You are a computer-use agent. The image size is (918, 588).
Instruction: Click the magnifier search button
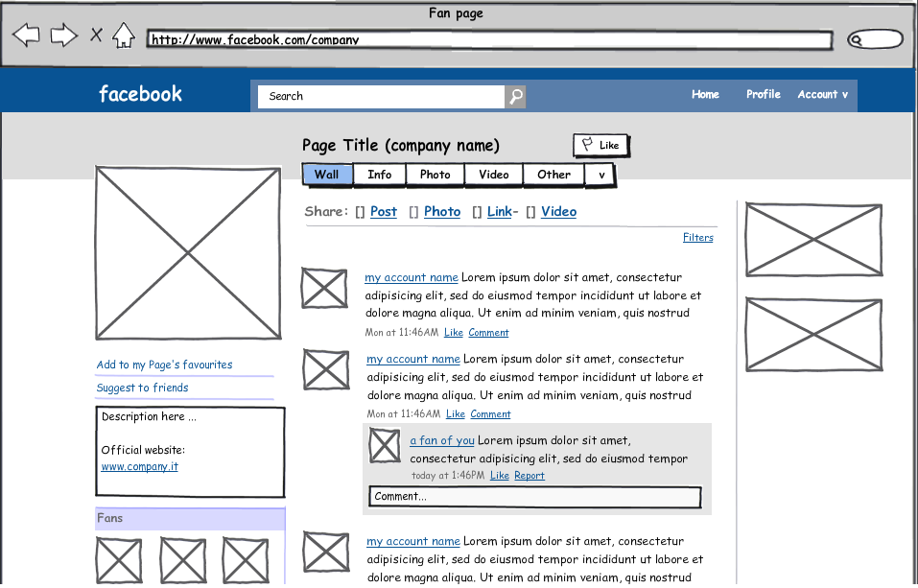click(x=515, y=97)
